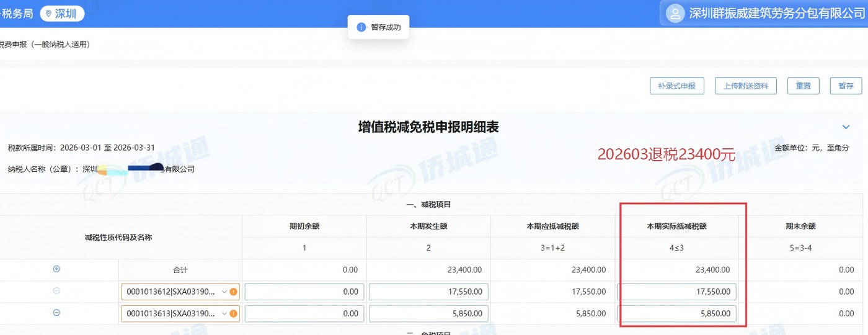Screen dimensions: 868x335
Task: Click the info icon in 暂存成功 toast
Action: [x=361, y=27]
